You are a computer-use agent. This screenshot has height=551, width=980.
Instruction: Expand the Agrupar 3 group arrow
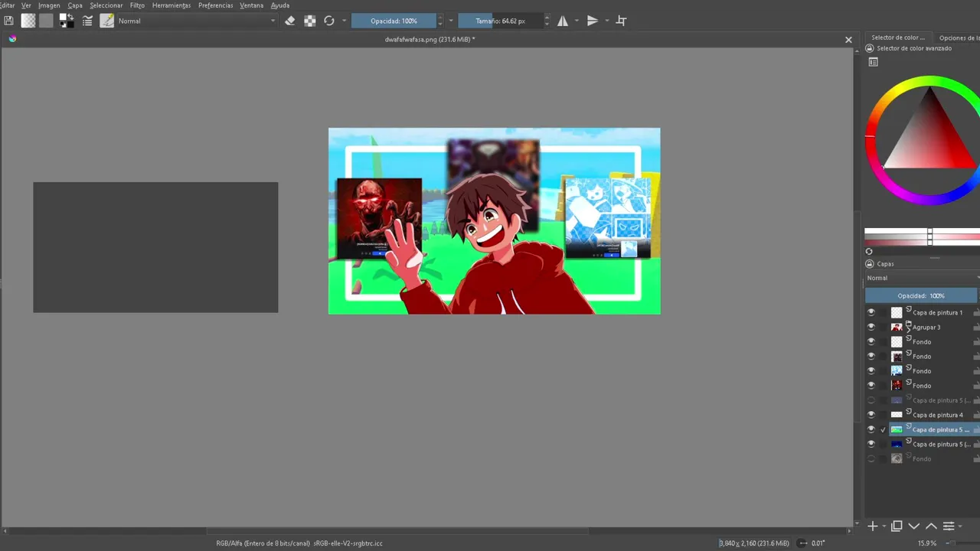909,329
